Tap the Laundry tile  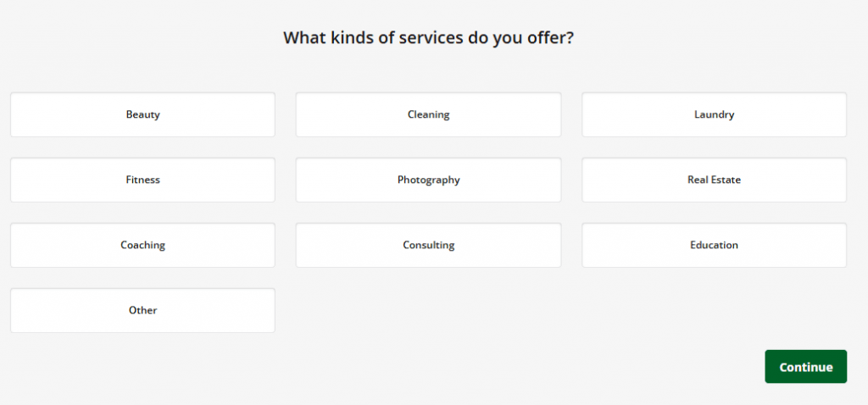point(714,114)
